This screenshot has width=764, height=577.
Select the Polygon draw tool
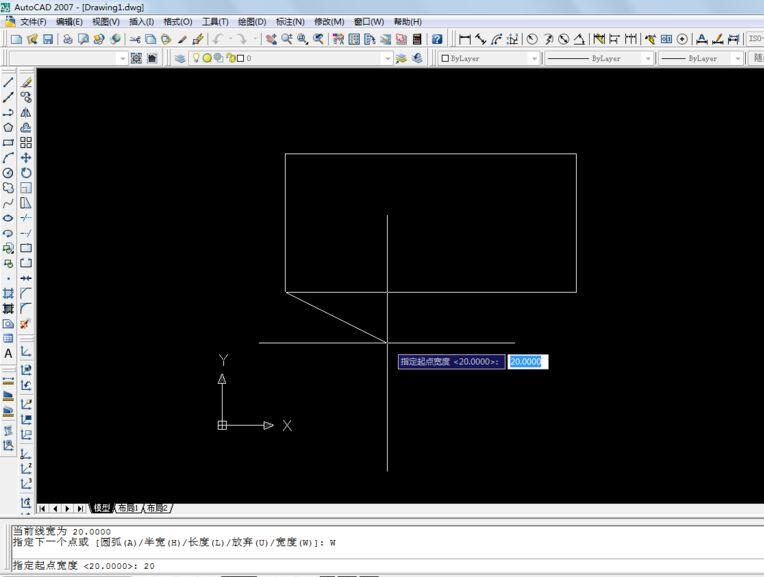[8, 128]
